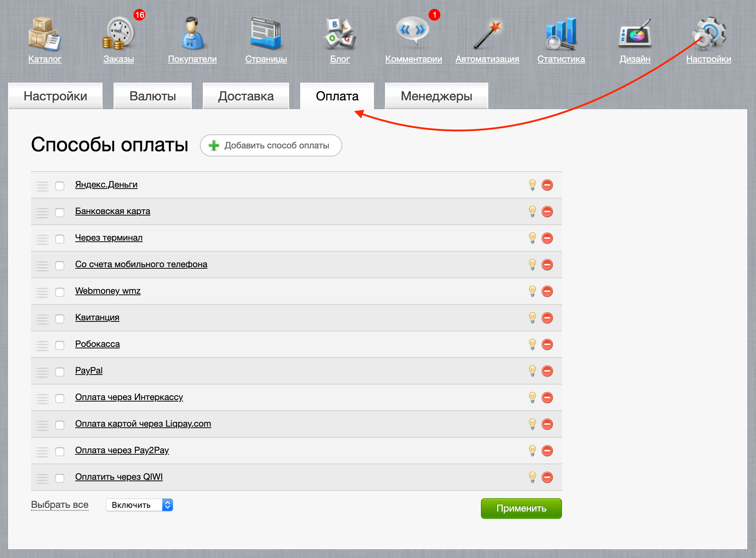Toggle lightbulb next to Webmoney wmz
The image size is (756, 558).
point(532,292)
